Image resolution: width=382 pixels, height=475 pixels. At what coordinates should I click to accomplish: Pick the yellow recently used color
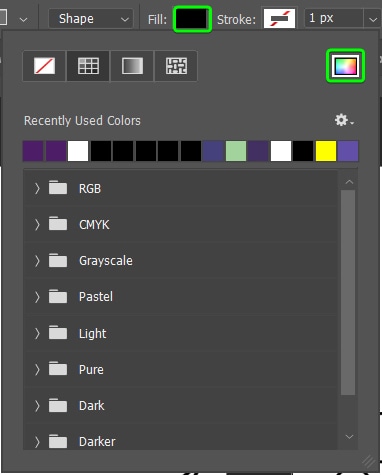326,151
